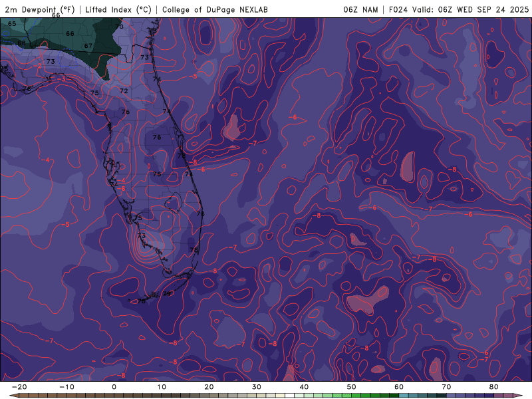
Task: Click the 20 tick label on color bar
Action: click(x=209, y=387)
